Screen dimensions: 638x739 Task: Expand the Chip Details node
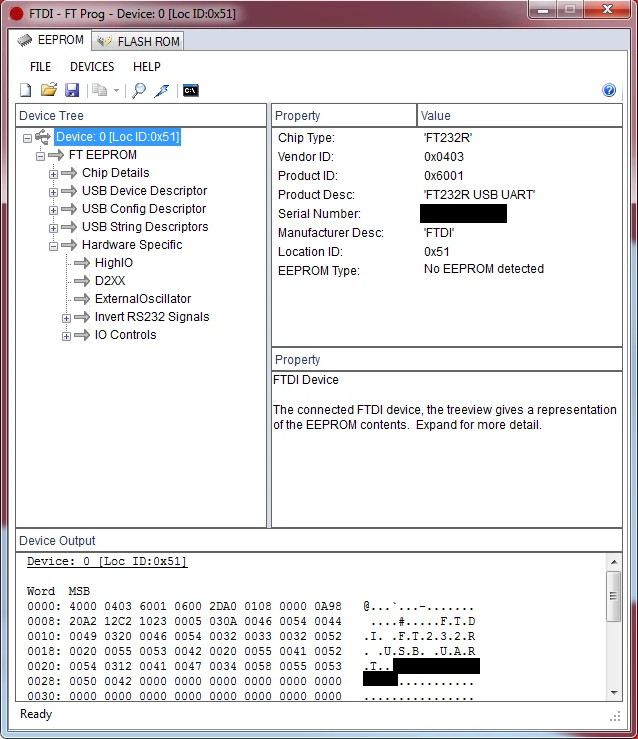(53, 174)
